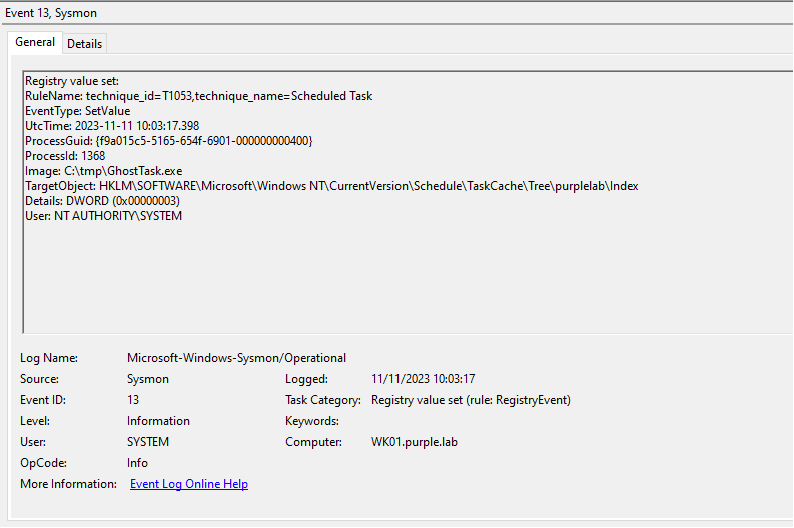
Task: Click the RuleName line with technique_id T1053
Action: [x=198, y=96]
